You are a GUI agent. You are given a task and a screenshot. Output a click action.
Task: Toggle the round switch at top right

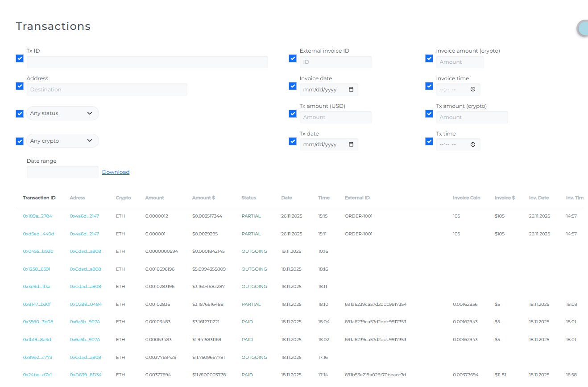tap(583, 29)
